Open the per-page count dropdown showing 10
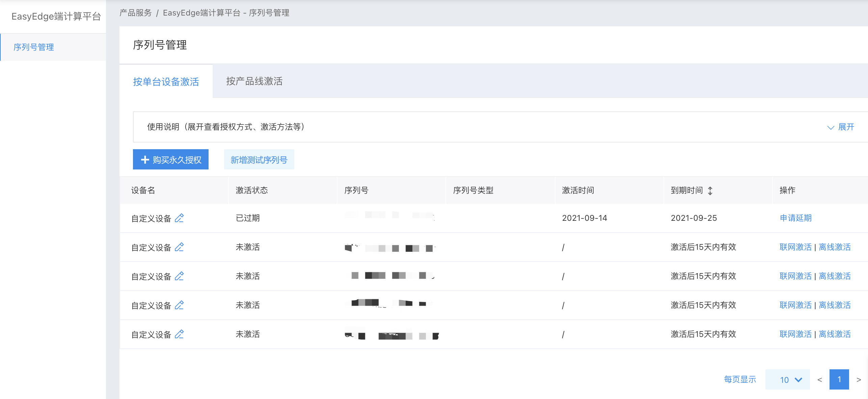The image size is (868, 399). (787, 380)
